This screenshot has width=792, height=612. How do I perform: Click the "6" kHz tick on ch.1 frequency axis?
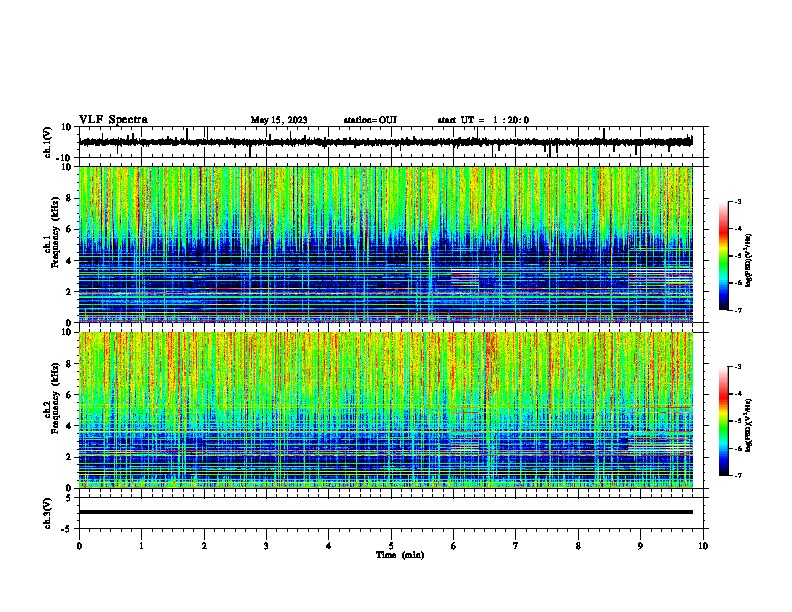70,229
